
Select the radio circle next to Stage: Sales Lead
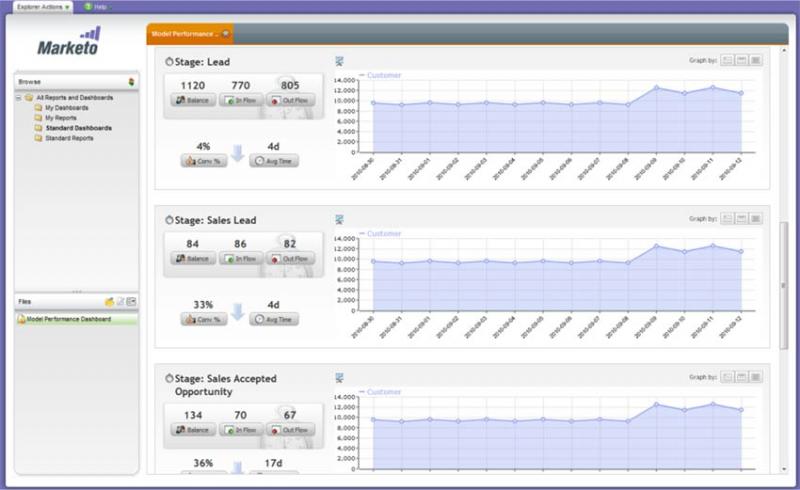(167, 220)
